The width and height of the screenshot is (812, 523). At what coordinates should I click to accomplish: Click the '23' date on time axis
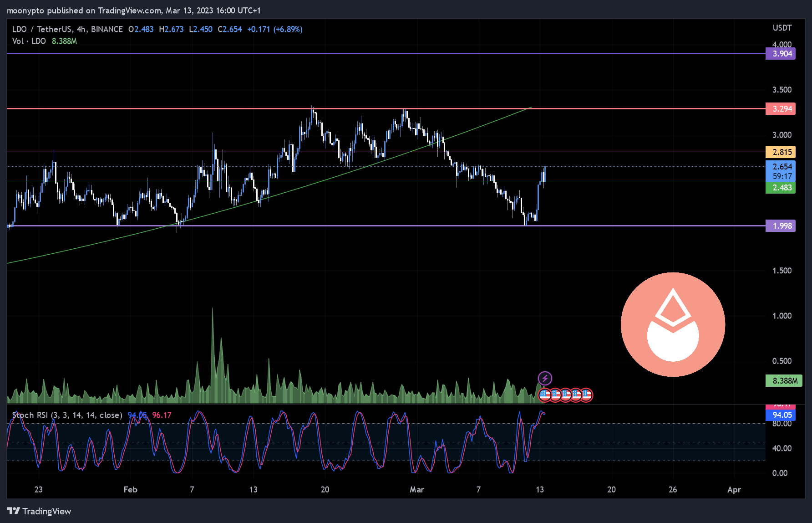pyautogui.click(x=38, y=490)
